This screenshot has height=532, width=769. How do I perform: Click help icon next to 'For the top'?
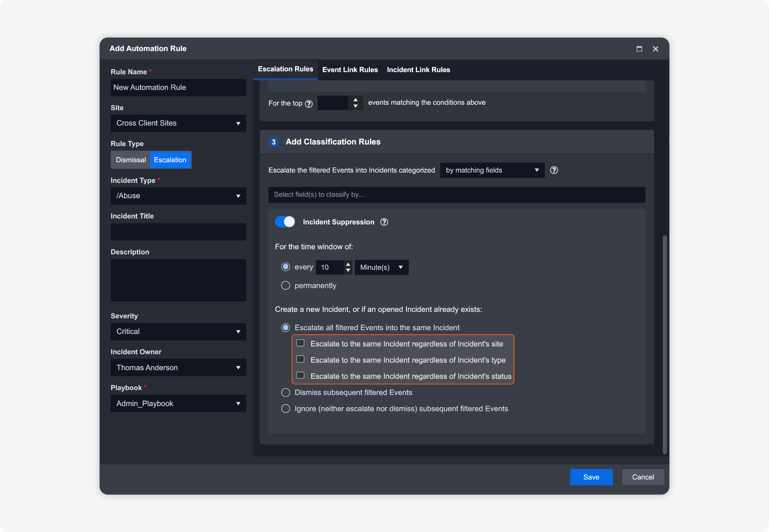[x=309, y=104]
